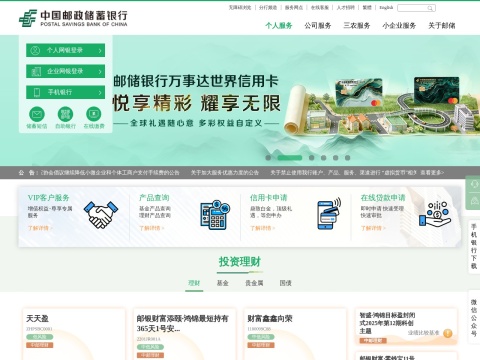Screen dimensions: 480x360
Task: Select the sixth banner carousel dot
Action: tap(347, 158)
